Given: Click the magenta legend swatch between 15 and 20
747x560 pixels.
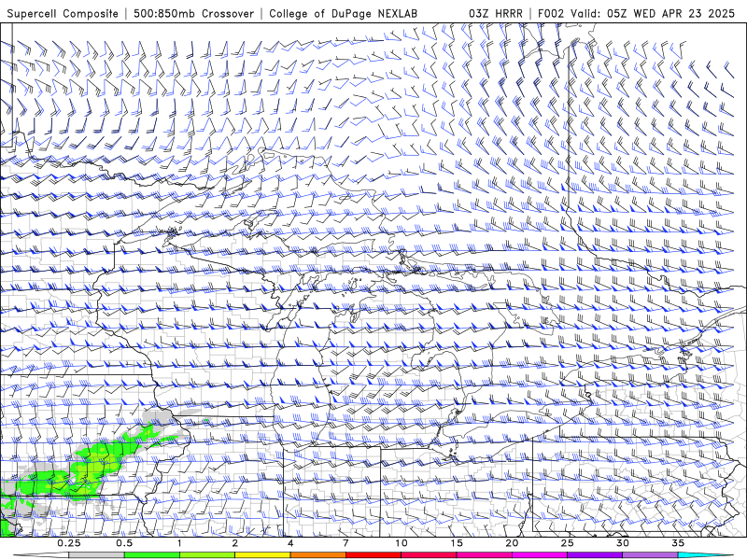Looking at the screenshot, I should (484, 555).
